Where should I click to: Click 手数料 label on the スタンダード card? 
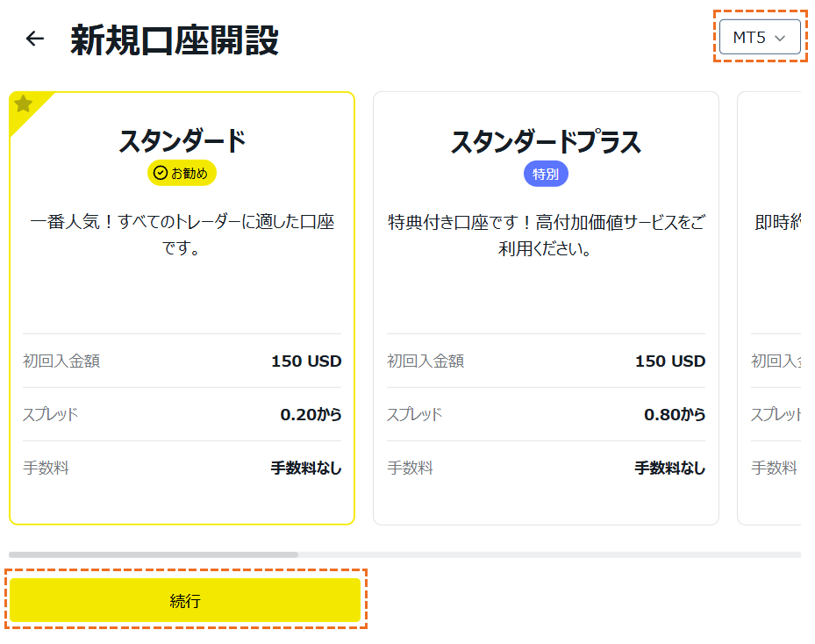[46, 468]
